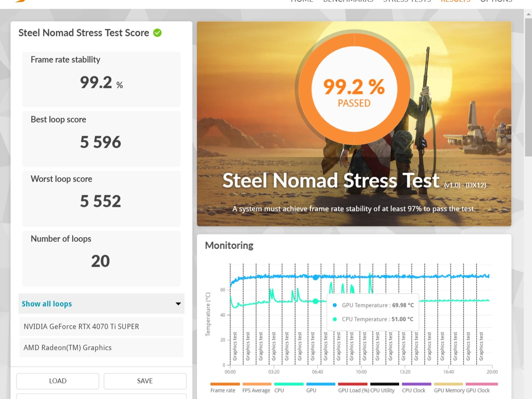Click the Number of loops 20 value
532x399 pixels.
point(101,261)
